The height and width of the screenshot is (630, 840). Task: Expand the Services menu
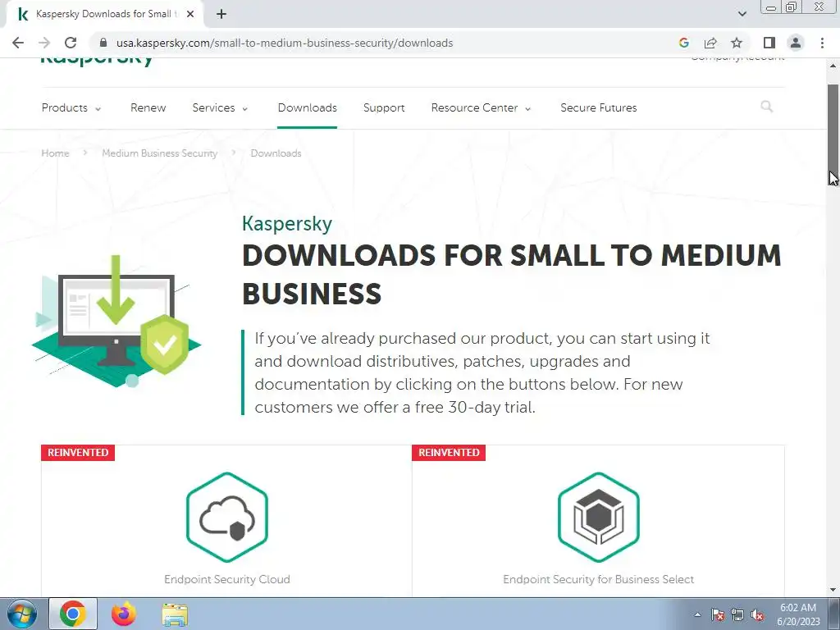220,107
